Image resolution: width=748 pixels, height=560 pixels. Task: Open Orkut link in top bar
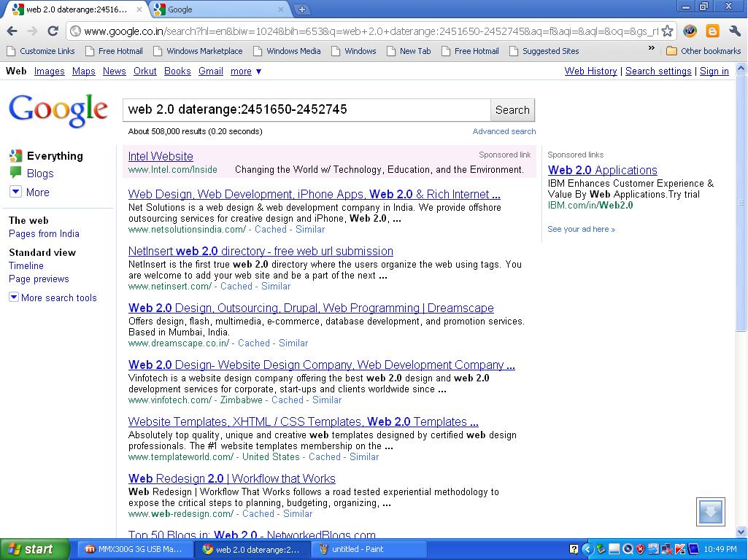144,71
